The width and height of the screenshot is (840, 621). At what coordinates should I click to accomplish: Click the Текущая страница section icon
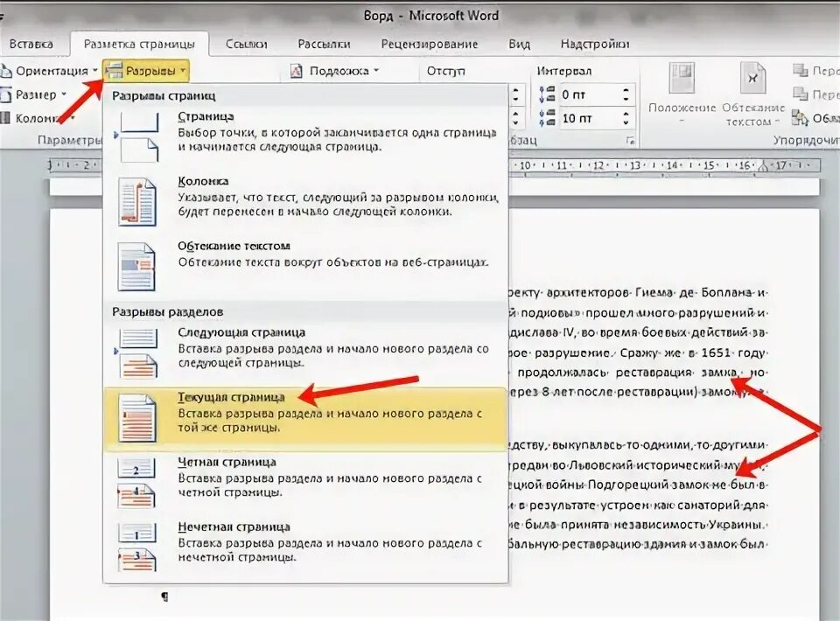[137, 419]
